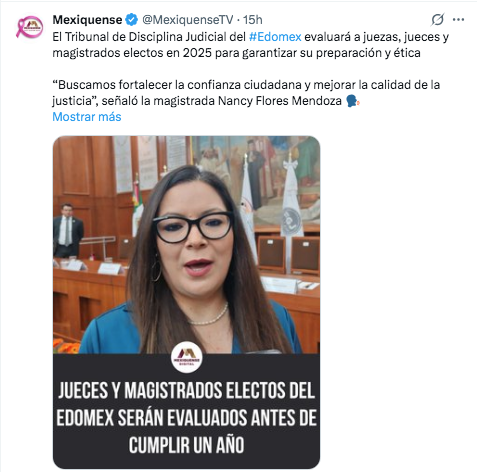477x472 pixels.
Task: Click the woman's black glasses in video
Action: tap(193, 227)
